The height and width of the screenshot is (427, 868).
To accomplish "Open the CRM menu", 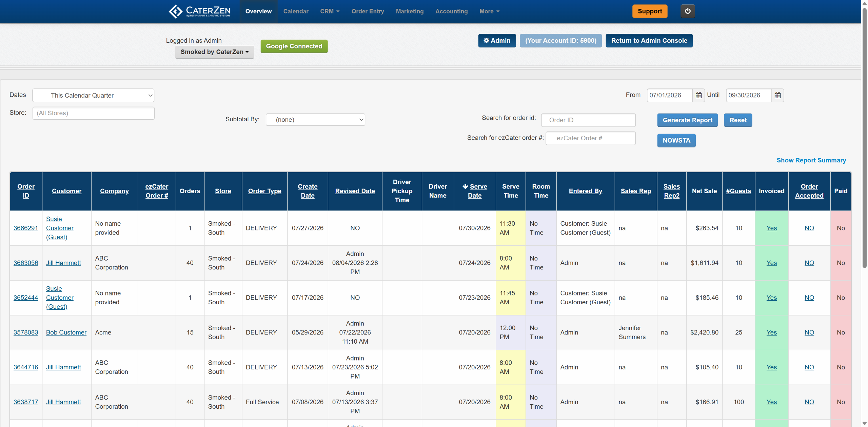I will [x=330, y=11].
